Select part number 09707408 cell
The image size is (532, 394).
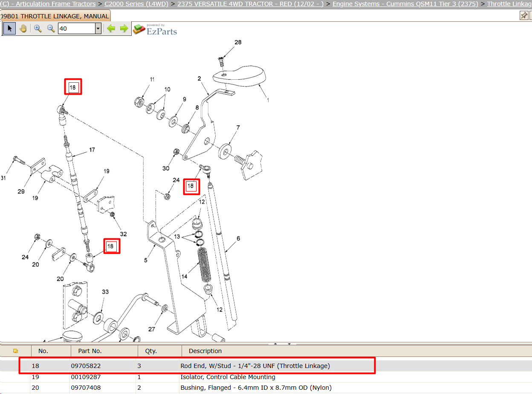(x=86, y=388)
